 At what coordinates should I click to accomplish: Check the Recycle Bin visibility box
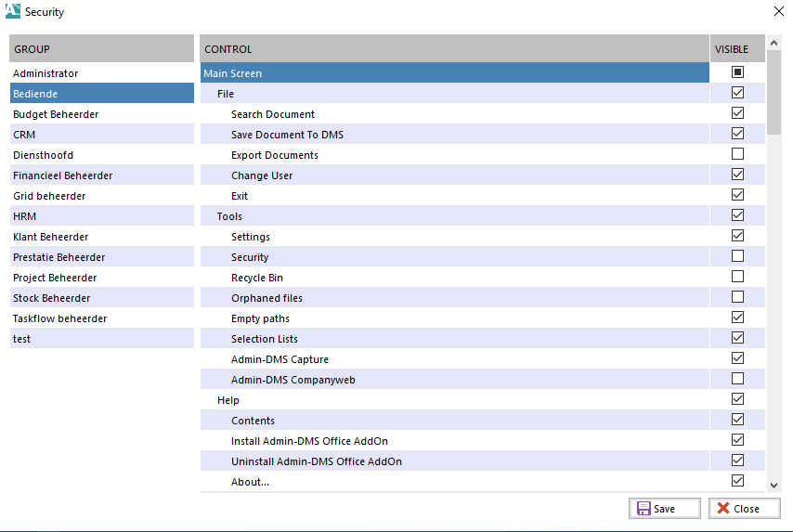(x=737, y=277)
